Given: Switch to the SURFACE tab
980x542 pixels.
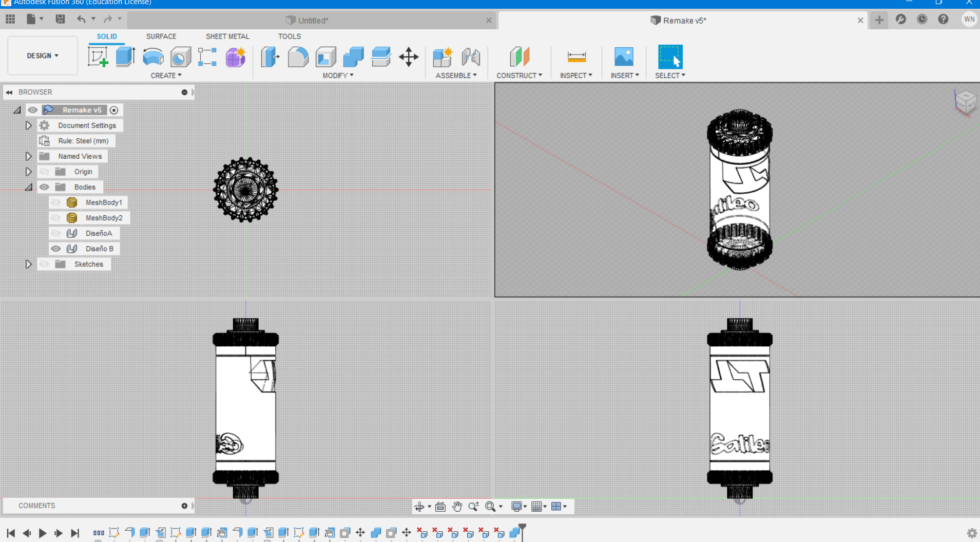Looking at the screenshot, I should coord(161,36).
